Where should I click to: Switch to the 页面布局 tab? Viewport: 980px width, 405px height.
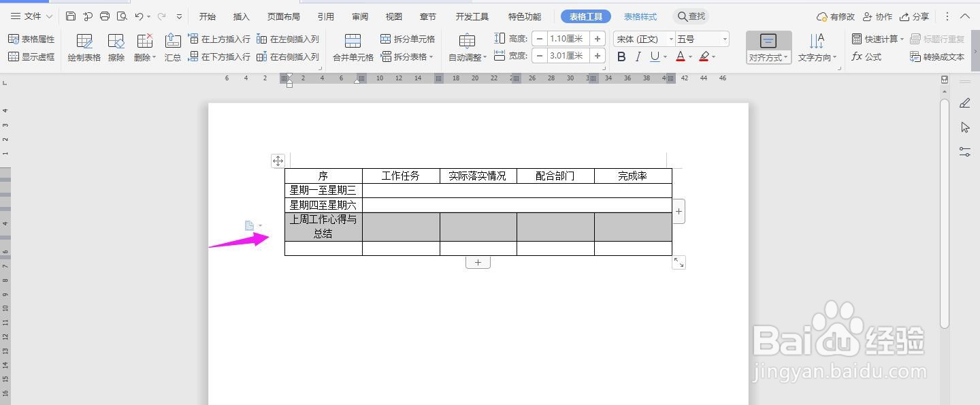point(283,16)
